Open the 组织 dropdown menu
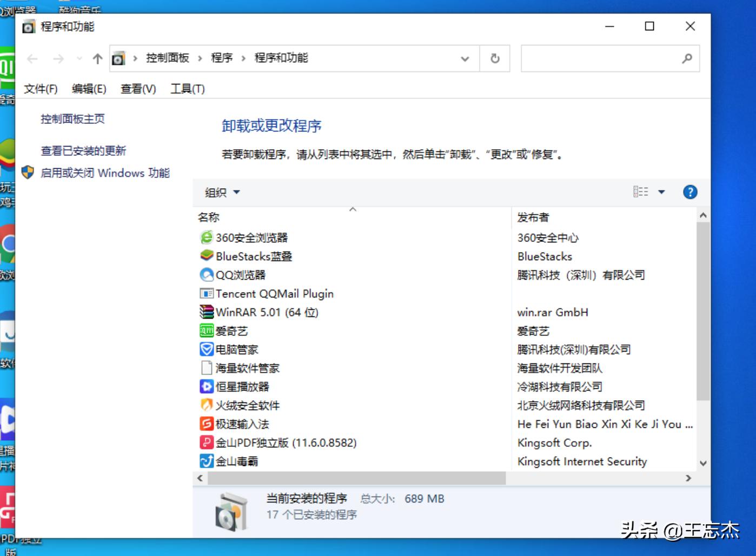This screenshot has width=756, height=556. coord(220,192)
